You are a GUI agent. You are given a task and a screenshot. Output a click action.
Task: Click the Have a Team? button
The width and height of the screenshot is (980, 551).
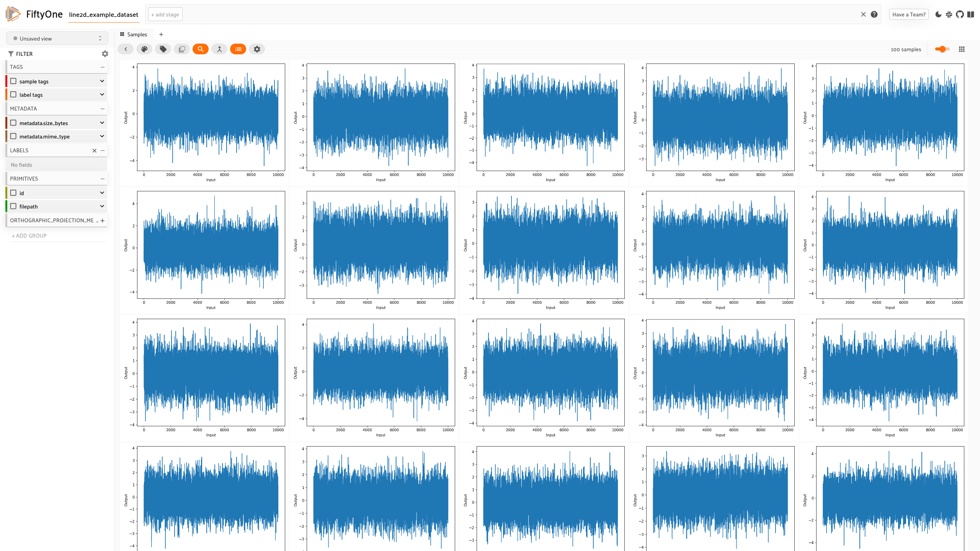908,15
